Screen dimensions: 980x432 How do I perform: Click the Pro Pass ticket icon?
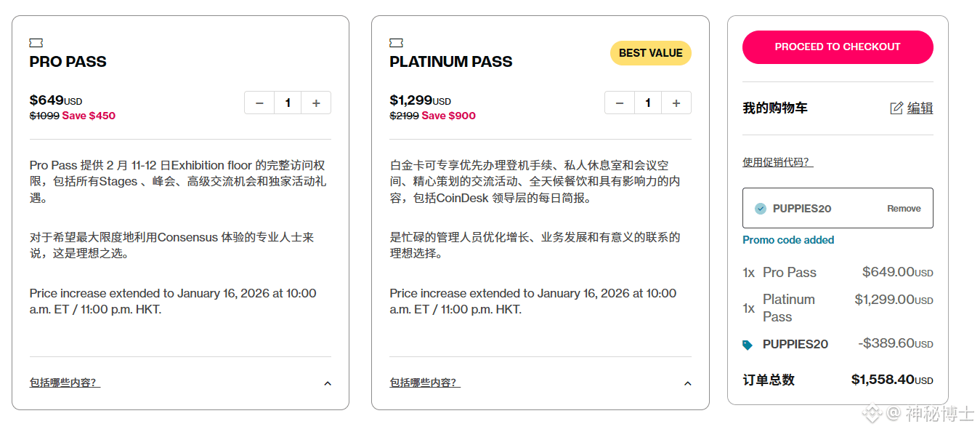pyautogui.click(x=36, y=43)
